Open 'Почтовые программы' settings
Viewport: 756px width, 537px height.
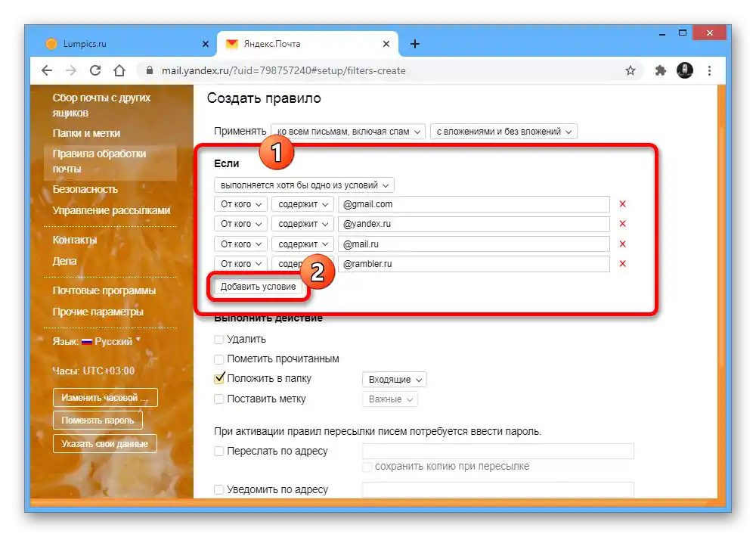click(x=104, y=291)
